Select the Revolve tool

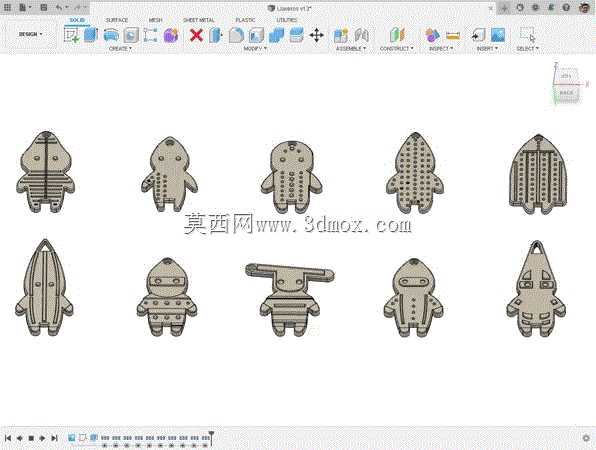point(111,35)
